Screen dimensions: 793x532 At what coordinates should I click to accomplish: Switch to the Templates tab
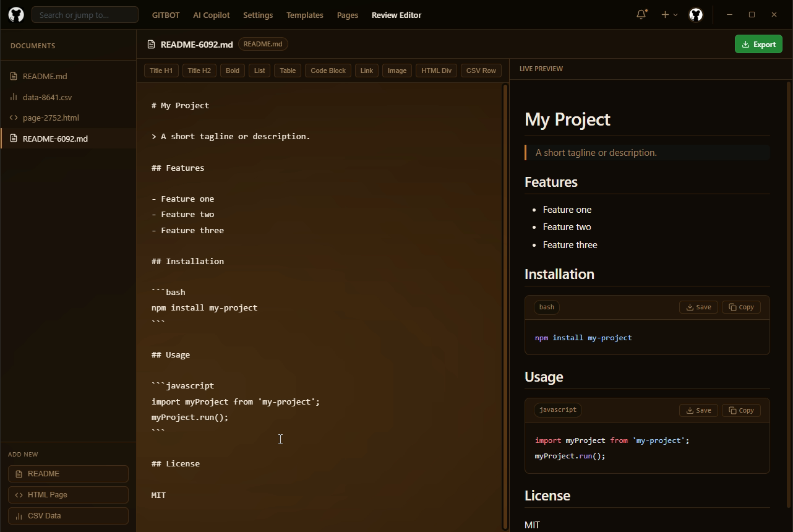pos(304,15)
